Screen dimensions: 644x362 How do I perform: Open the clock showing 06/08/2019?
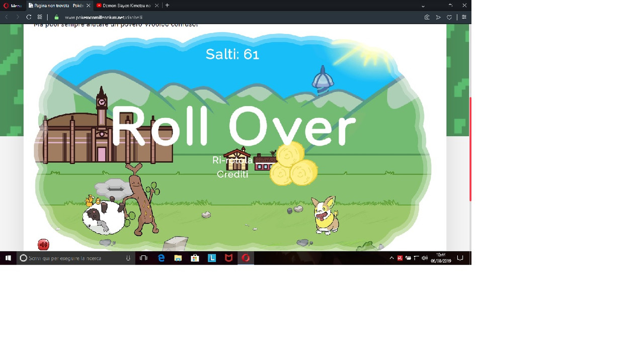pyautogui.click(x=441, y=258)
